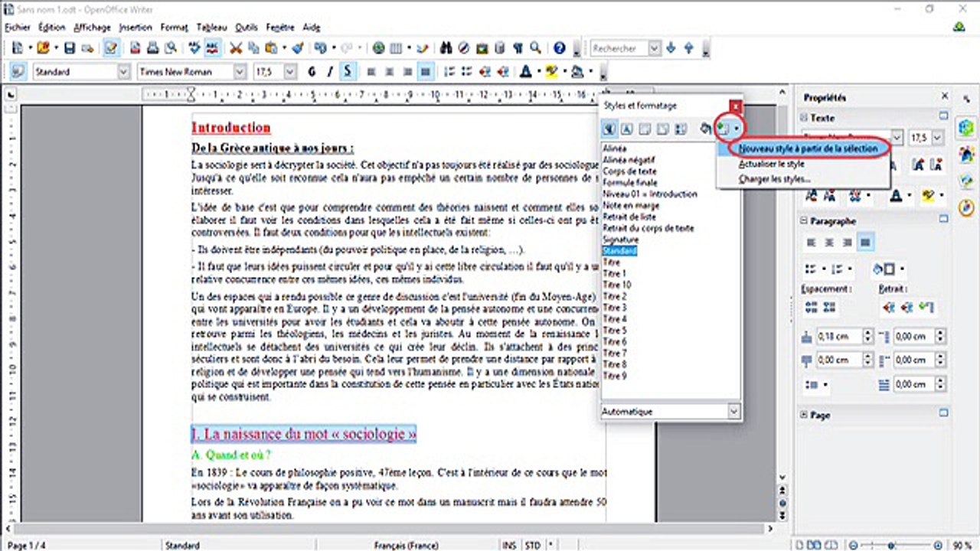The image size is (980, 551).
Task: Click INS insert mode in status bar
Action: (x=509, y=545)
